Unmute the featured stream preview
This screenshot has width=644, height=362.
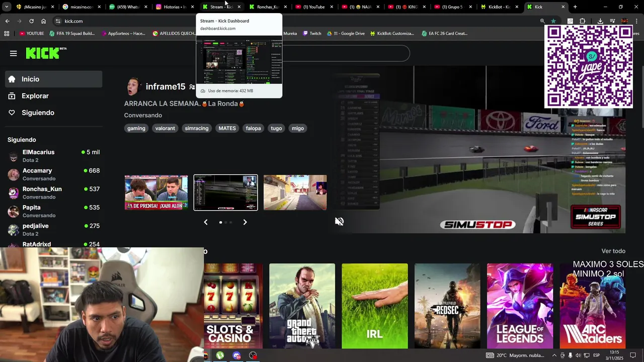pos(340,222)
